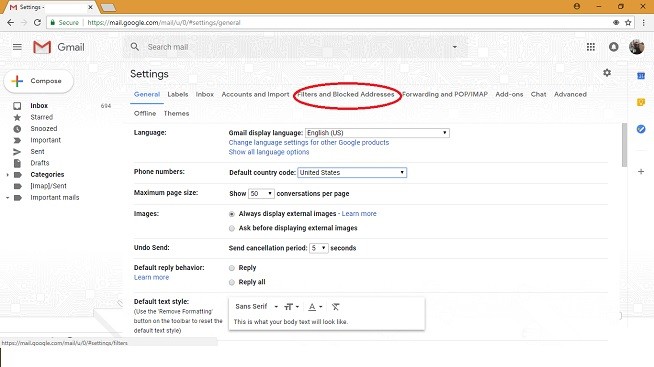Open a new browser tab

pyautogui.click(x=108, y=7)
